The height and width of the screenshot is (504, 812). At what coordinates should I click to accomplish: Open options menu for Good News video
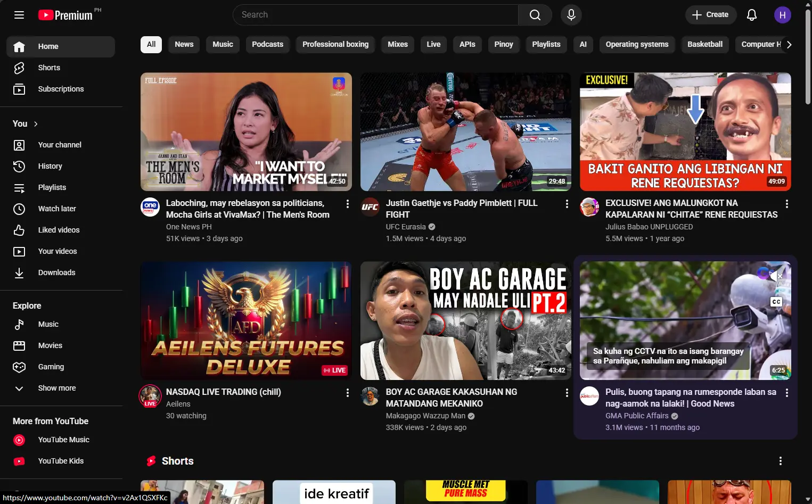(x=787, y=393)
